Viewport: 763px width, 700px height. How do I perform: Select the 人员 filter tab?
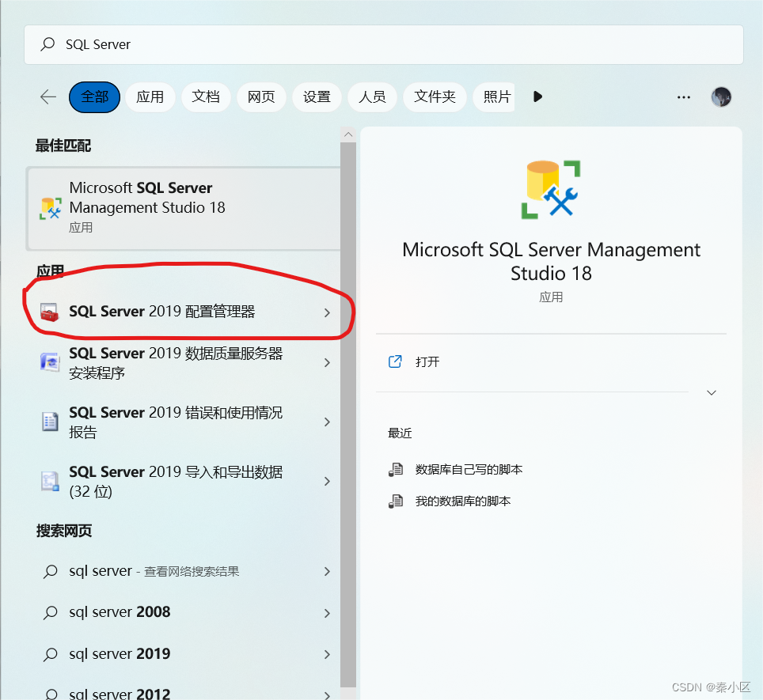point(372,96)
